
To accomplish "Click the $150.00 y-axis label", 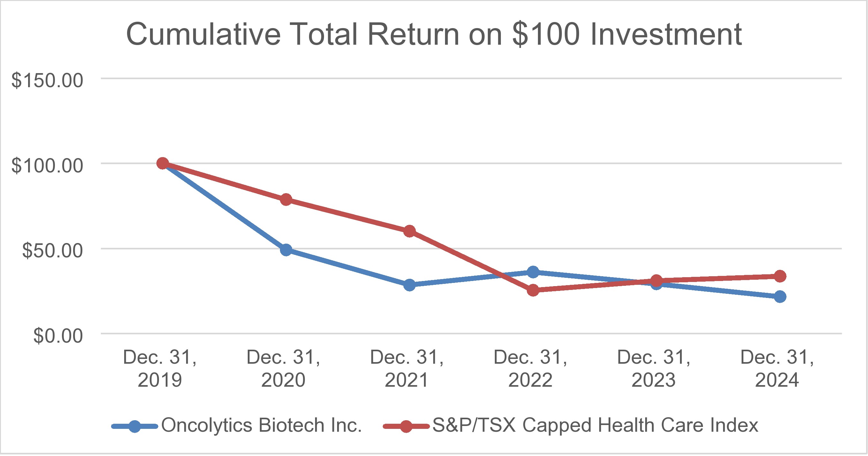I will [47, 80].
